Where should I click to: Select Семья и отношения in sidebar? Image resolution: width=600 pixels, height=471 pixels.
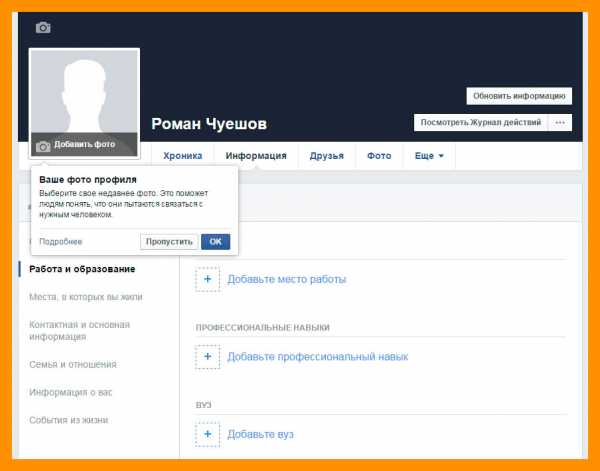click(73, 365)
